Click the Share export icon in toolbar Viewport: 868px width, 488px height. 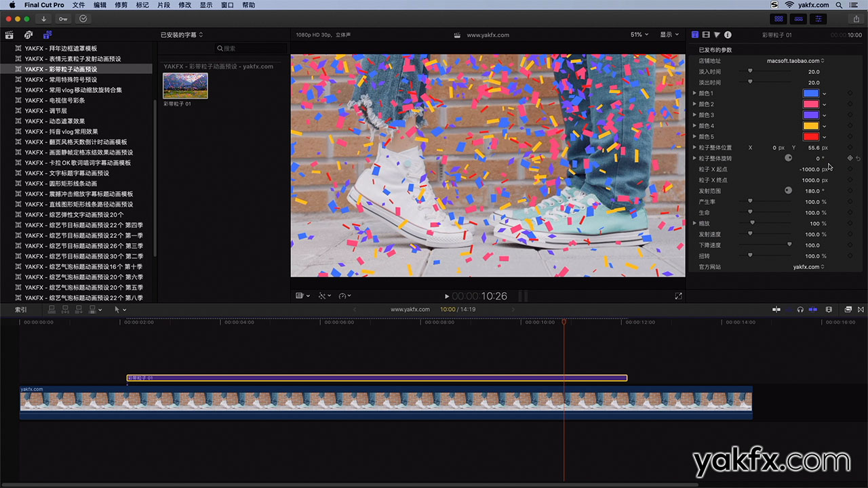point(856,19)
